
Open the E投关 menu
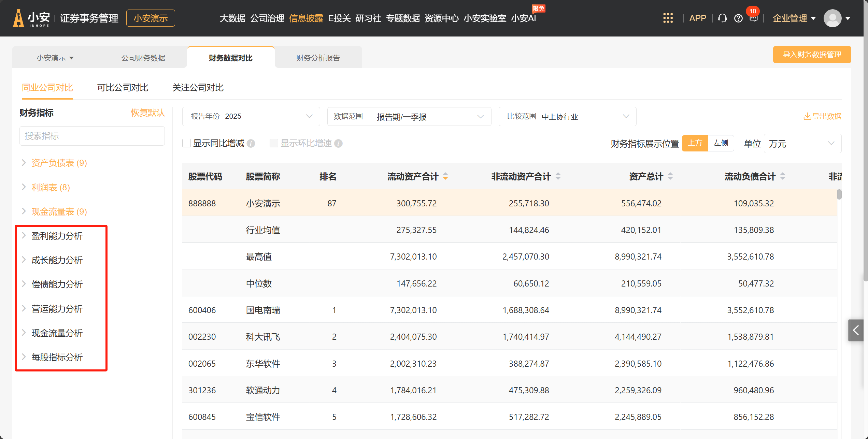pos(339,18)
